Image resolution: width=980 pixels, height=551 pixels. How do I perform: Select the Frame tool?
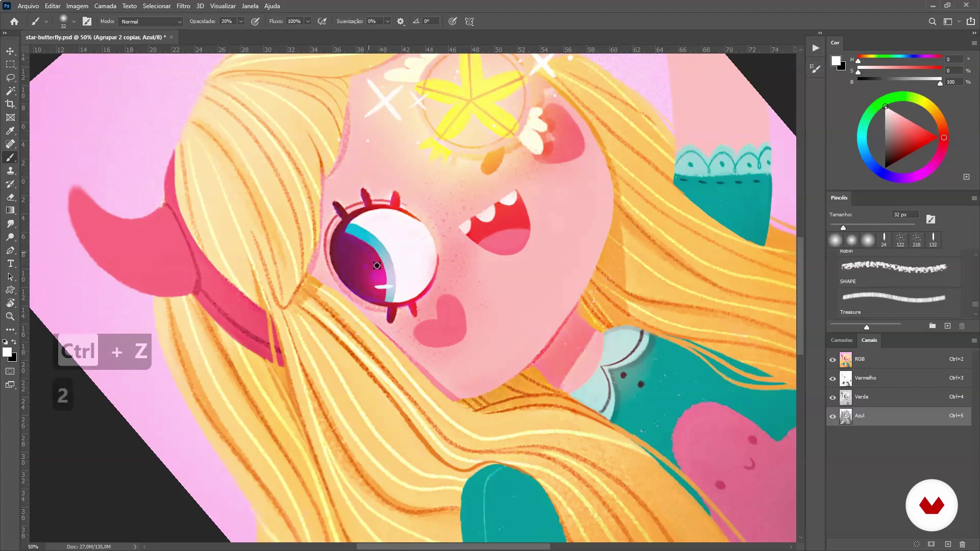point(10,117)
